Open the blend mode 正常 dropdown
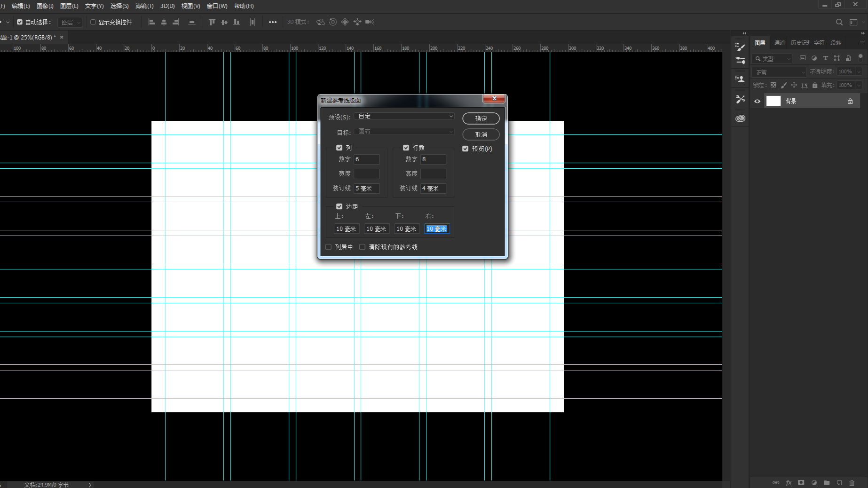Screen dimensions: 868x488 (x=779, y=72)
